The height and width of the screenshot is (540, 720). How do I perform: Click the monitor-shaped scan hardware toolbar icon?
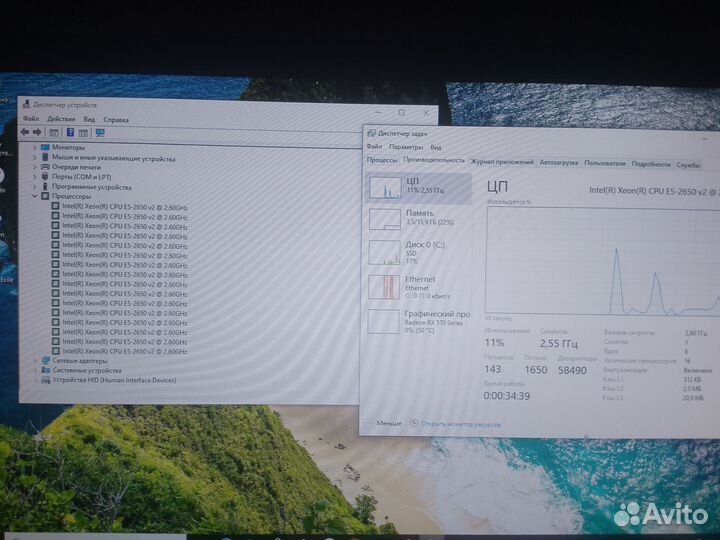[100, 132]
